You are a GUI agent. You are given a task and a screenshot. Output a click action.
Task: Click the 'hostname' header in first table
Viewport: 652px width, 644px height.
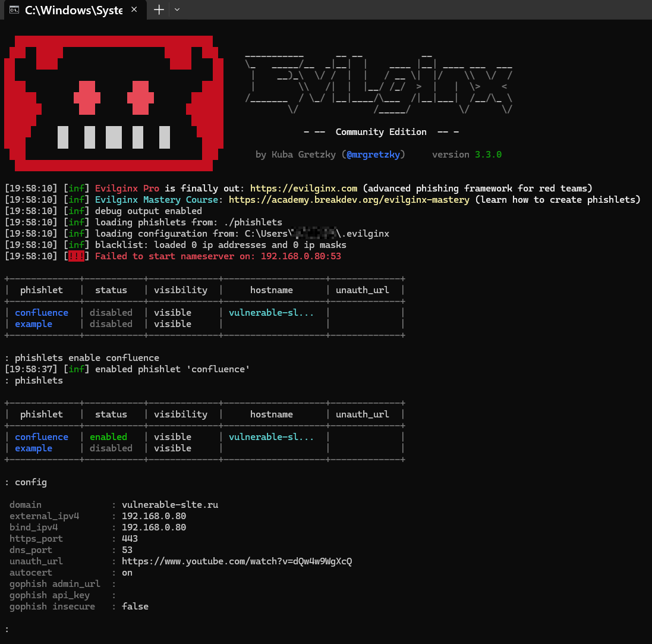272,290
